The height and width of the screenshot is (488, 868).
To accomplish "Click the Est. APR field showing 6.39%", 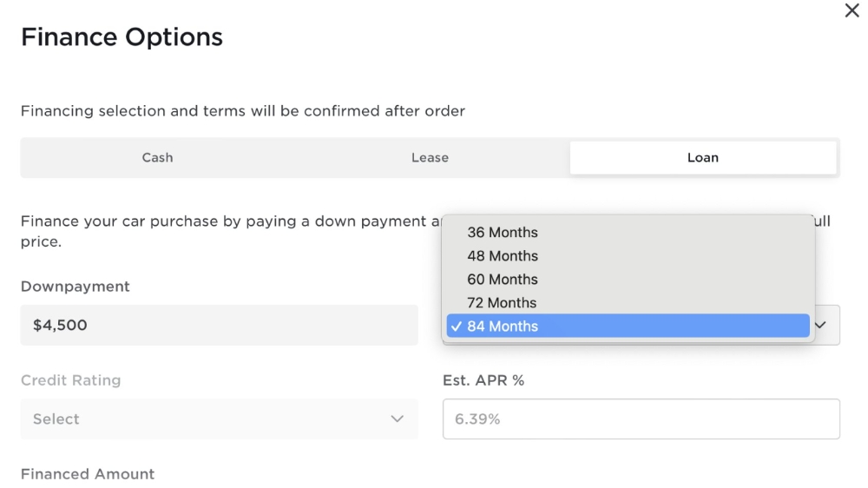I will (641, 419).
